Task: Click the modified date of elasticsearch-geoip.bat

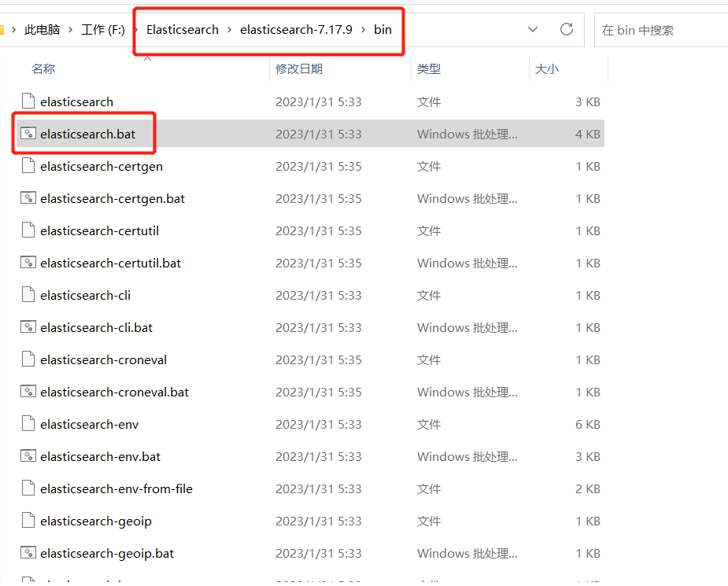Action: 319,553
